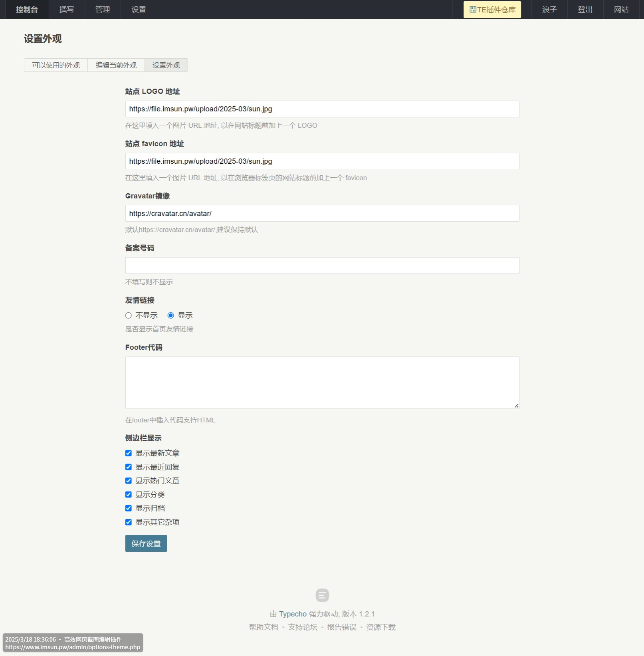The width and height of the screenshot is (644, 656).
Task: Click the Gravatar镜像 URL field
Action: tap(322, 214)
